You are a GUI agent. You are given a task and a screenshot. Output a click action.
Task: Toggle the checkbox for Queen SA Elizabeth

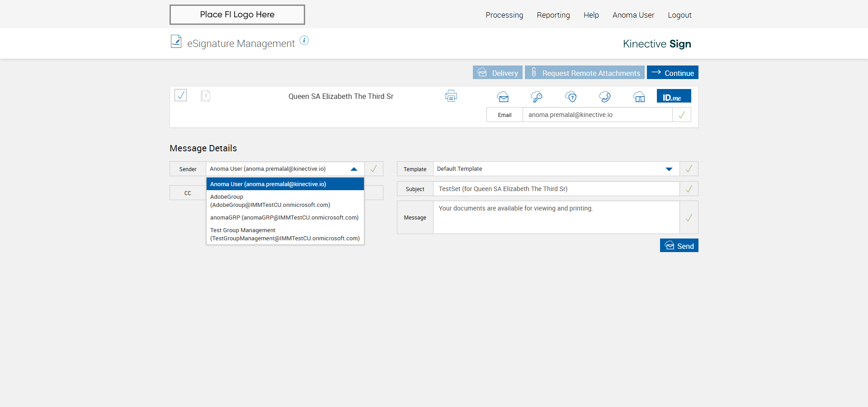click(x=180, y=95)
